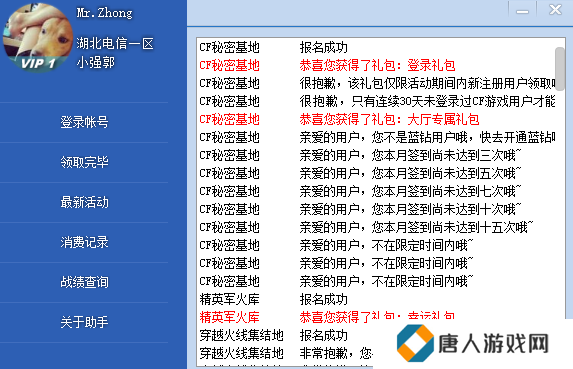The width and height of the screenshot is (573, 369).
Task: Select the 连续30天未登录 apology row
Action: coord(377,101)
